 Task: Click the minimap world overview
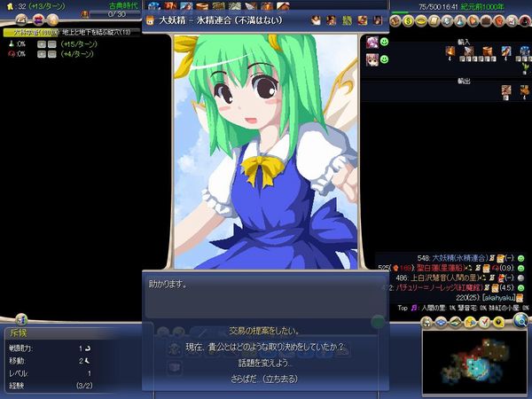(x=474, y=362)
